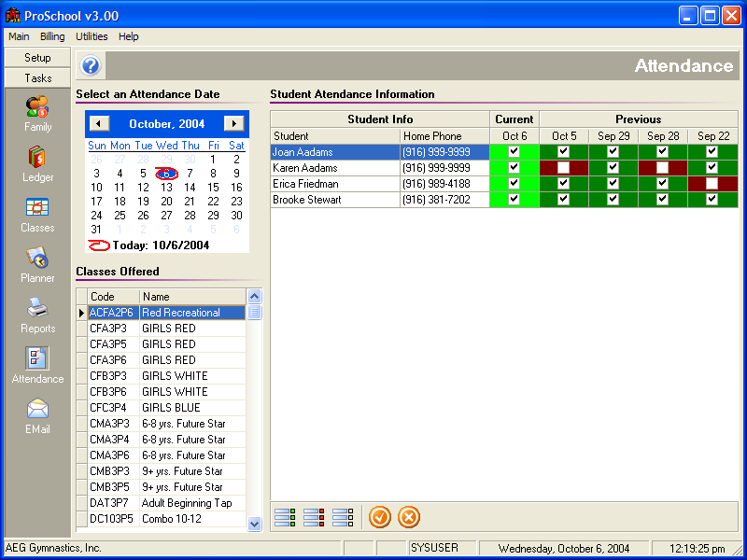Screen dimensions: 747x560
Task: Open the Ledger book icon
Action: pyautogui.click(x=37, y=158)
